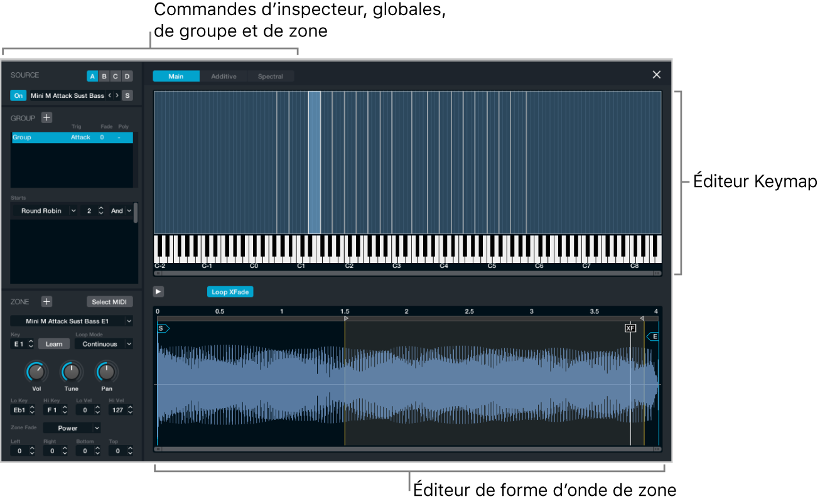Open the Continuous Loop Mode dropdown
The height and width of the screenshot is (504, 820).
[103, 343]
